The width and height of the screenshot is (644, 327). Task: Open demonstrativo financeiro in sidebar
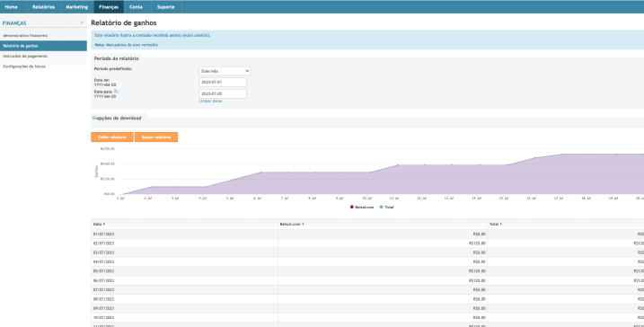coord(25,36)
